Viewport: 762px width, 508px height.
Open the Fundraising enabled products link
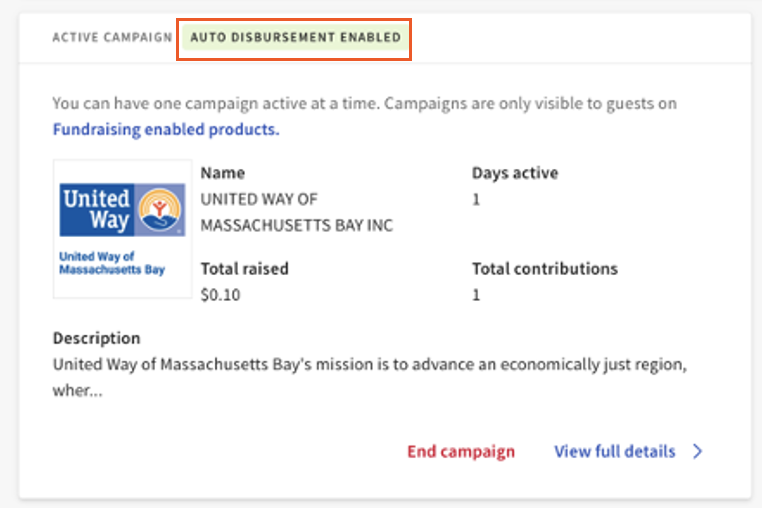click(166, 130)
